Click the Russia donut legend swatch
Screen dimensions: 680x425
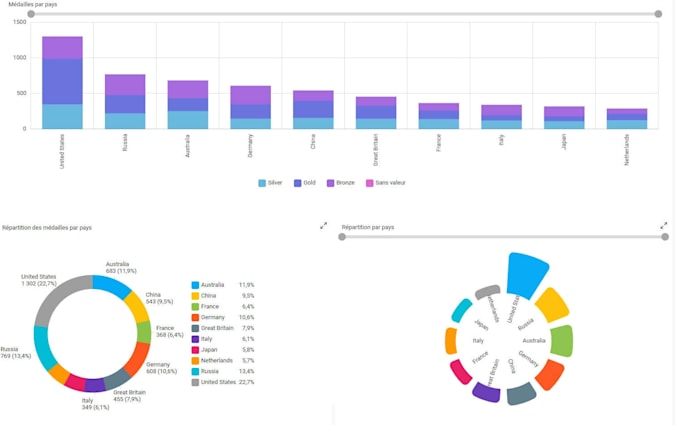(x=195, y=372)
